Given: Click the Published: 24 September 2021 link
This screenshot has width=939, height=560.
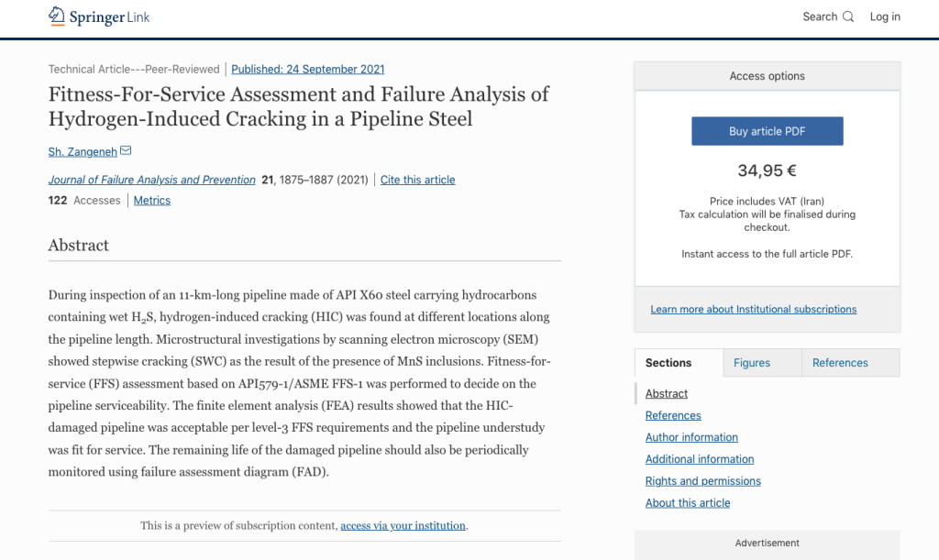Looking at the screenshot, I should pyautogui.click(x=308, y=69).
